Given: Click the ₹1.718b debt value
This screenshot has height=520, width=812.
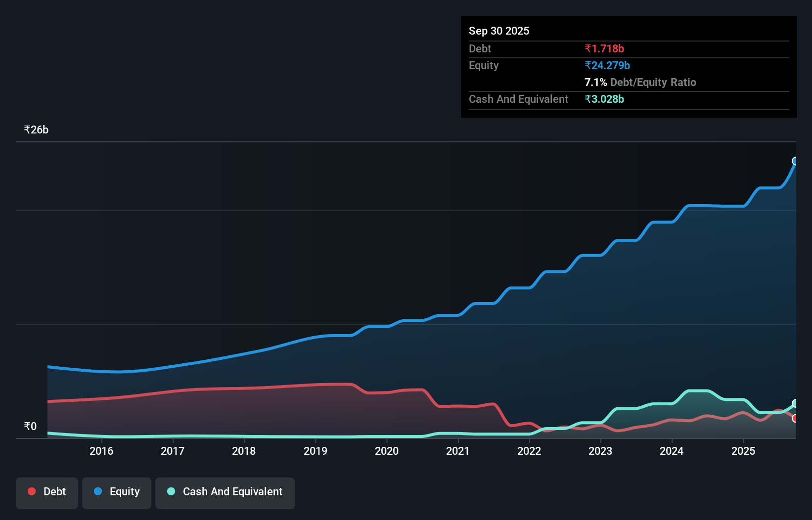Looking at the screenshot, I should [x=604, y=48].
